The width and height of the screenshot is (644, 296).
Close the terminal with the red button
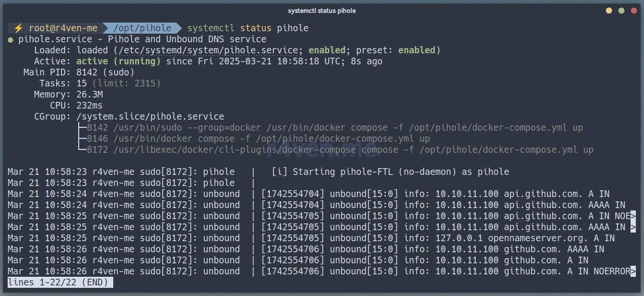coord(633,11)
